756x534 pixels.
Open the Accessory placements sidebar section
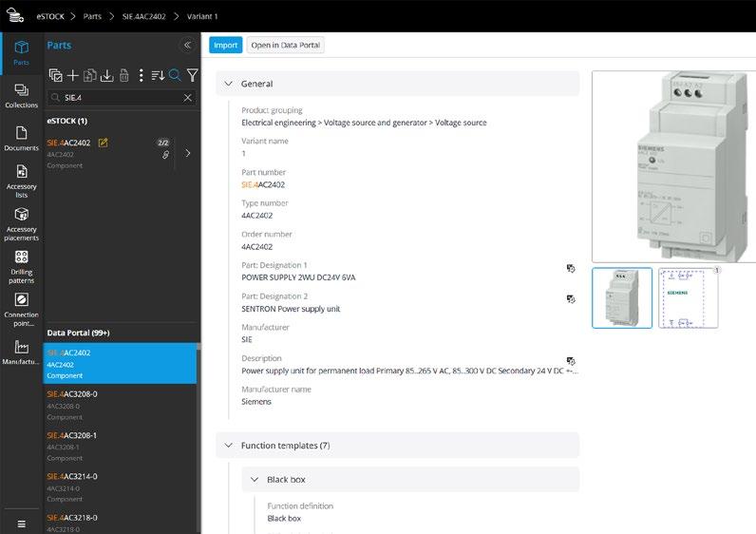coord(21,224)
